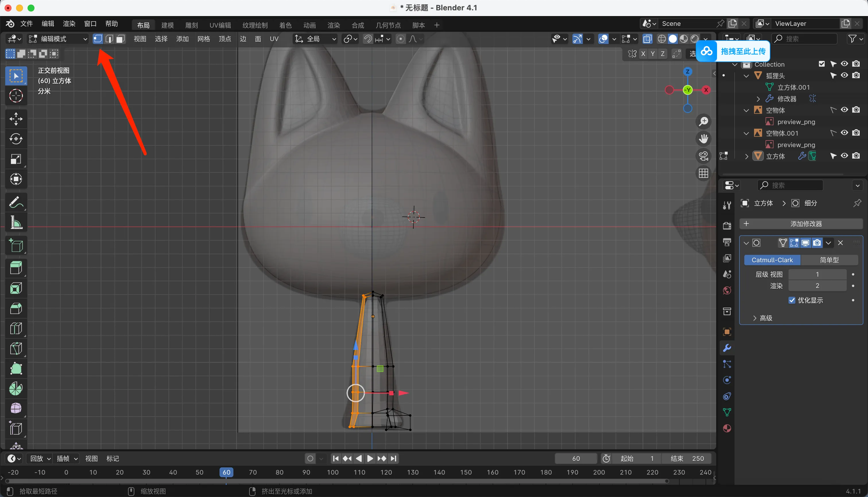Collapse the 狐狸头 tree item
868x497 pixels.
[746, 76]
